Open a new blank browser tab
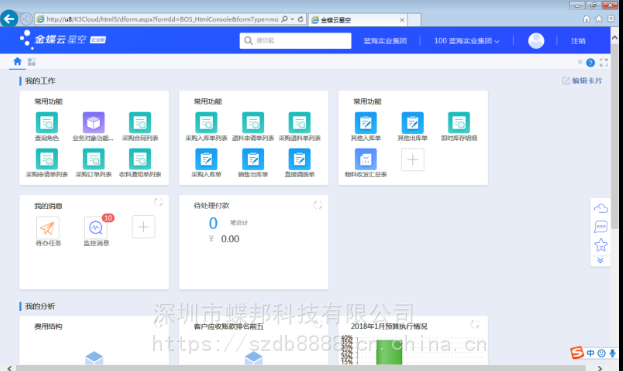The image size is (623, 371). pyautogui.click(x=414, y=19)
